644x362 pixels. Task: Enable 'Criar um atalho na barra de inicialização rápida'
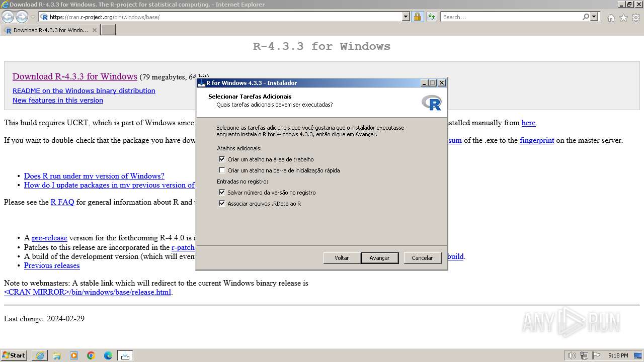point(222,170)
